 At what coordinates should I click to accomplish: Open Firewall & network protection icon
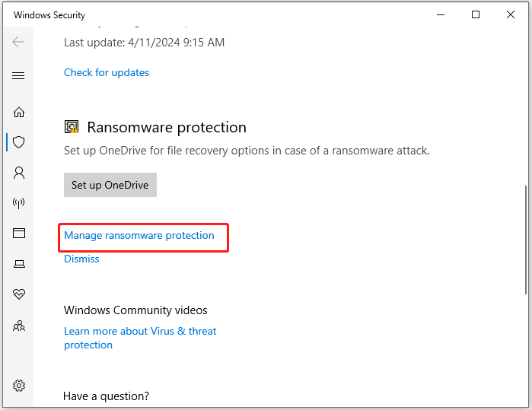pos(19,203)
